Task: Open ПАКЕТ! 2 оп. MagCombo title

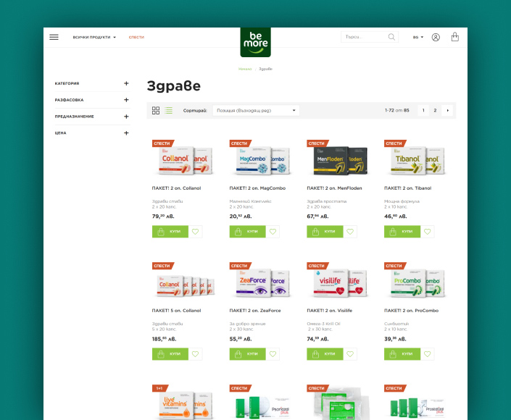Action: point(257,188)
